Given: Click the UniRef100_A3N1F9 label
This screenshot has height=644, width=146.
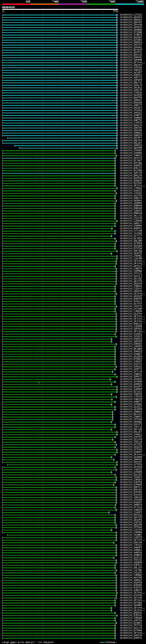Looking at the screenshot, I should pos(131,590).
